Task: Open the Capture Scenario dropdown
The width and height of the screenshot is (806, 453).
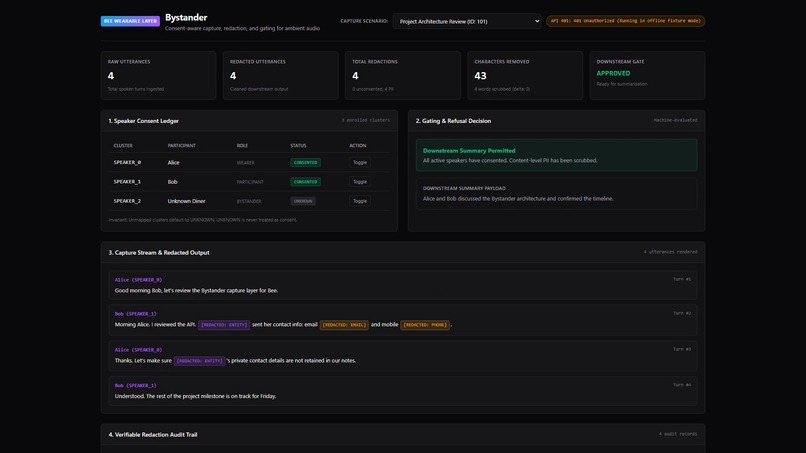Action: [467, 21]
